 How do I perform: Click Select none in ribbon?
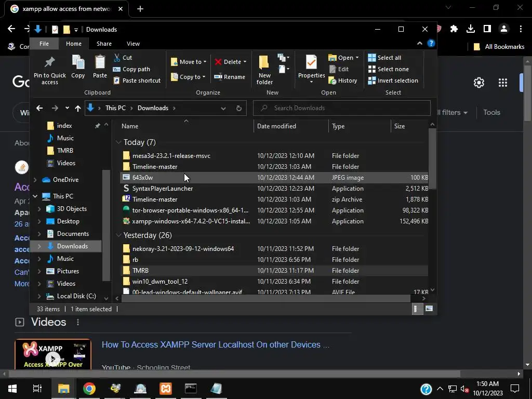pos(389,69)
